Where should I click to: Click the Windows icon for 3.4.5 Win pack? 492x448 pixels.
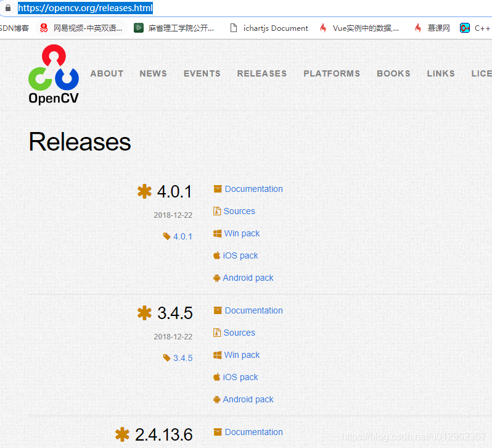click(217, 355)
